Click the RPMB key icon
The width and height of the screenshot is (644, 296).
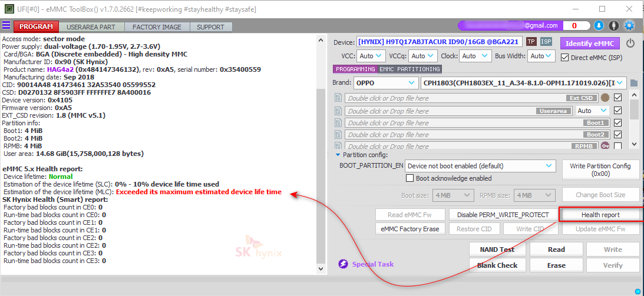[x=605, y=145]
